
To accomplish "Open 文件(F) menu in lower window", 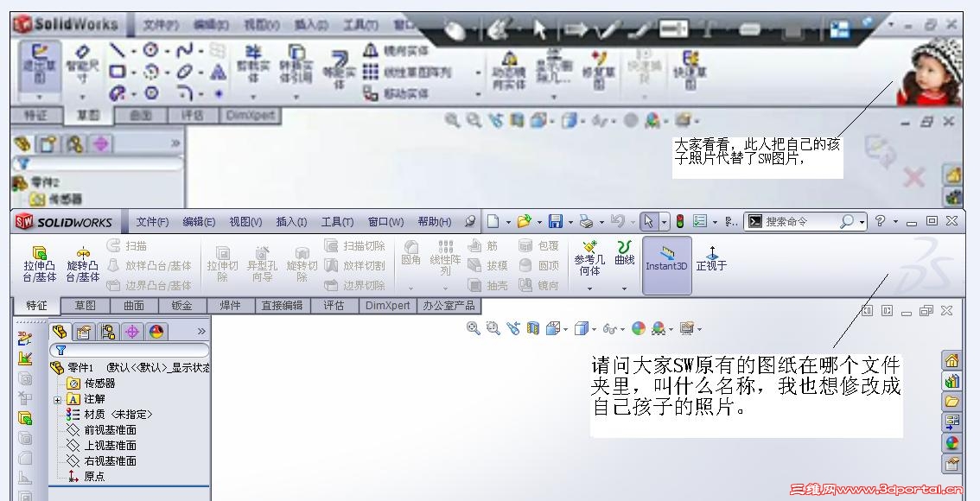I will pyautogui.click(x=152, y=222).
